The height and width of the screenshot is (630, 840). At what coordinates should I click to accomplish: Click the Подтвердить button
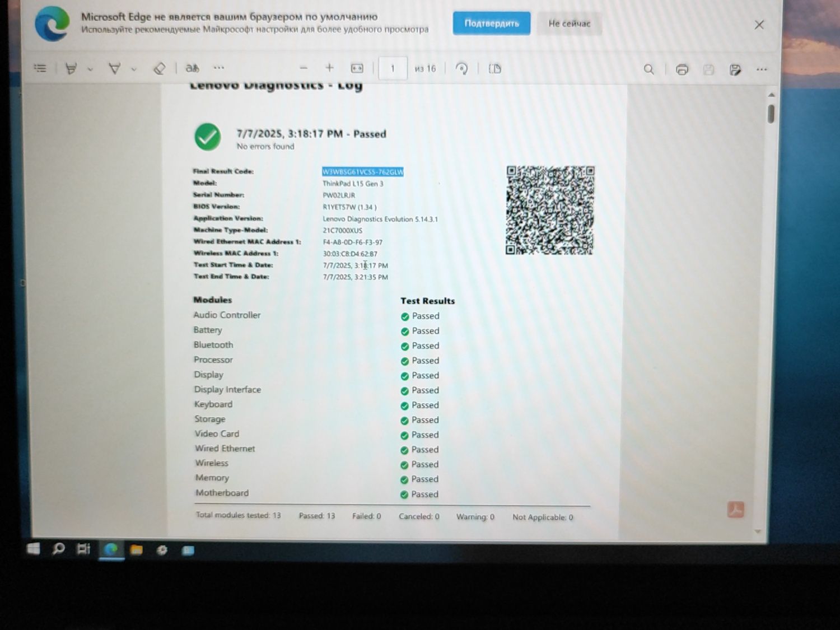tap(492, 24)
